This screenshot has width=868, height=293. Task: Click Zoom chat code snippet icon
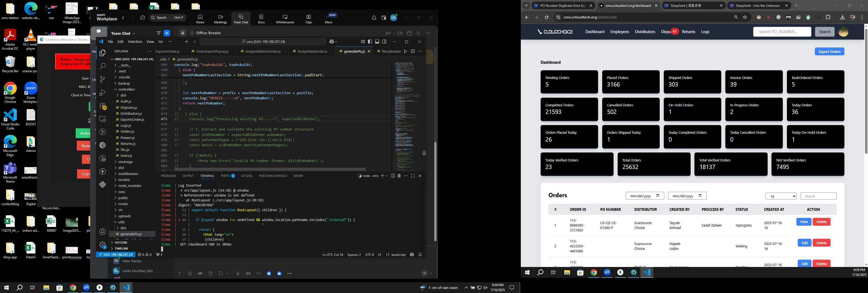point(259,274)
